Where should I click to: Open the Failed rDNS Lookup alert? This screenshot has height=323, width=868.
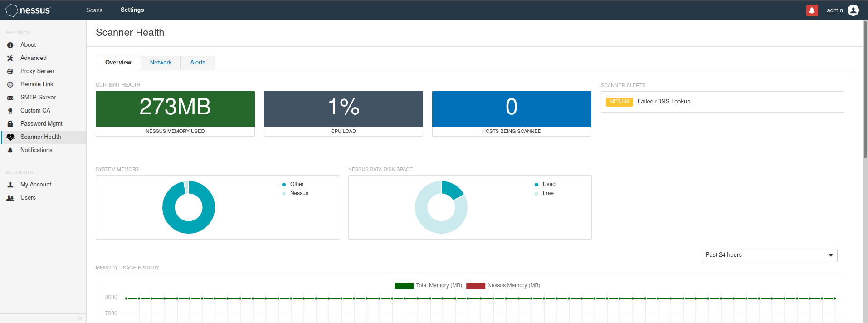coord(664,102)
